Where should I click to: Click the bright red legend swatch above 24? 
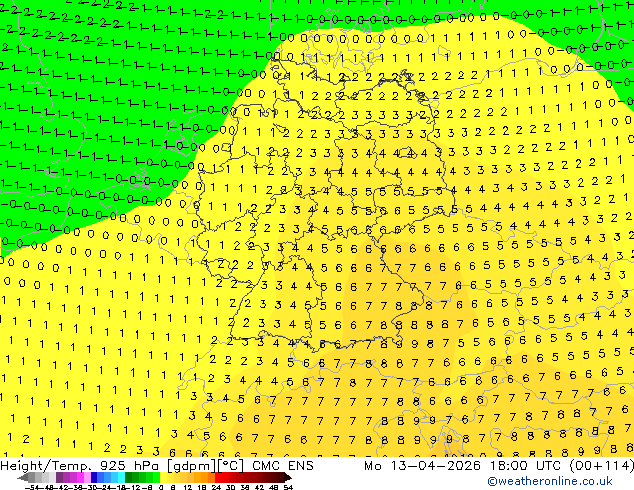coord(218,477)
